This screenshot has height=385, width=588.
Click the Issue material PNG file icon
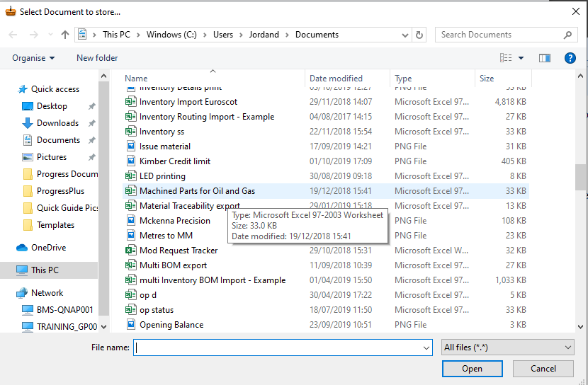[130, 146]
